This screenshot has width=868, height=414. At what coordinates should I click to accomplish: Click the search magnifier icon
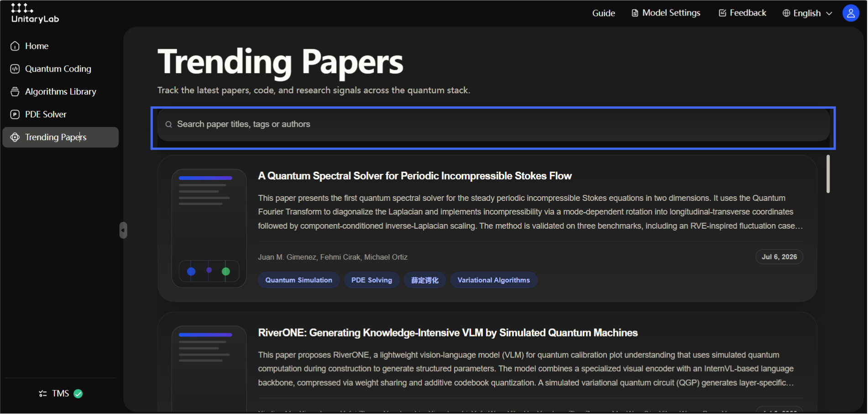pos(168,125)
